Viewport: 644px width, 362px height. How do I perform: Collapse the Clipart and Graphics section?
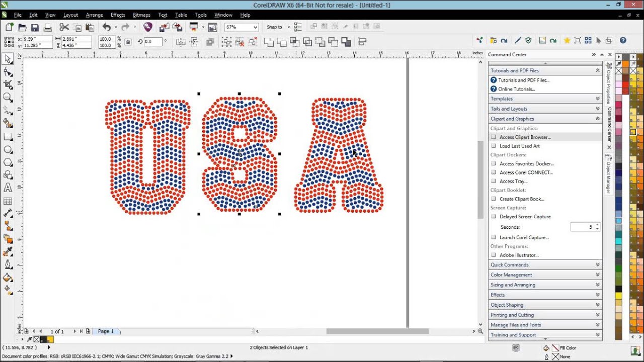click(598, 119)
